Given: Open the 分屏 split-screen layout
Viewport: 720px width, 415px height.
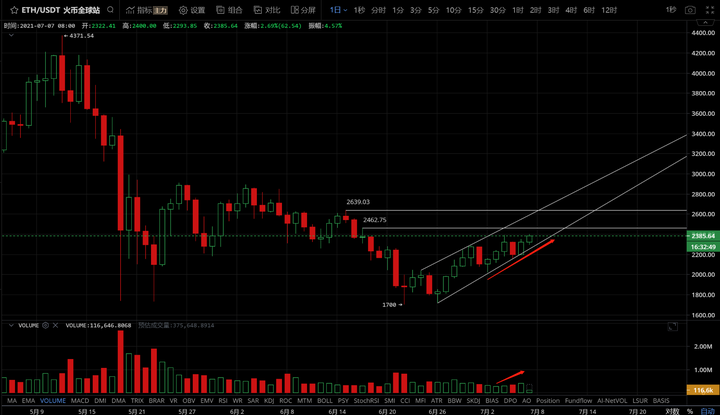Looking at the screenshot, I should point(303,10).
